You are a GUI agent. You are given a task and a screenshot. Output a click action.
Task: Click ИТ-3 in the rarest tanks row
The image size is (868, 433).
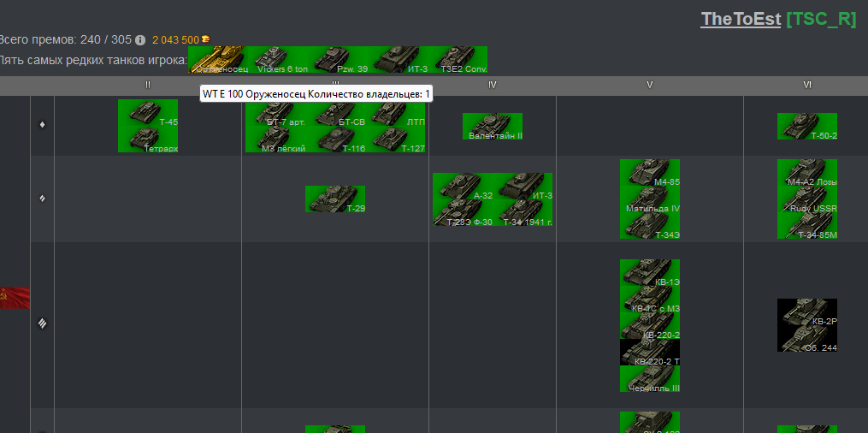pyautogui.click(x=398, y=59)
